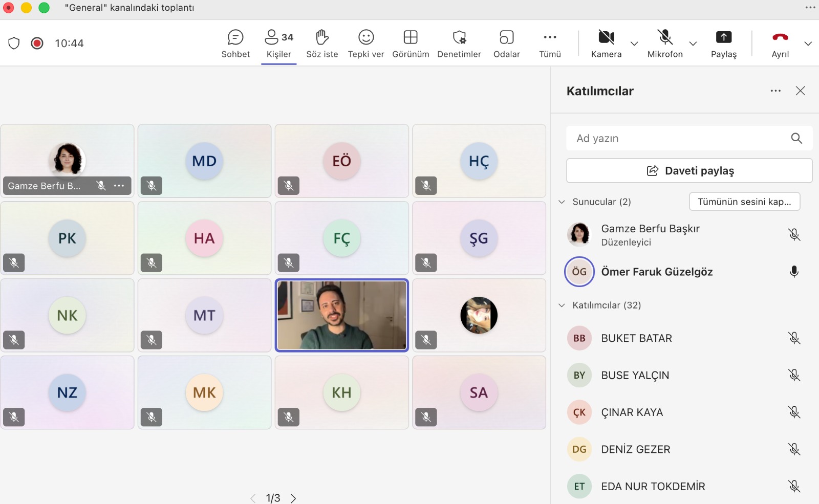Click Ömer Faruk Güzelgöz's active microphone icon
Screen dimensions: 819x504
point(794,272)
